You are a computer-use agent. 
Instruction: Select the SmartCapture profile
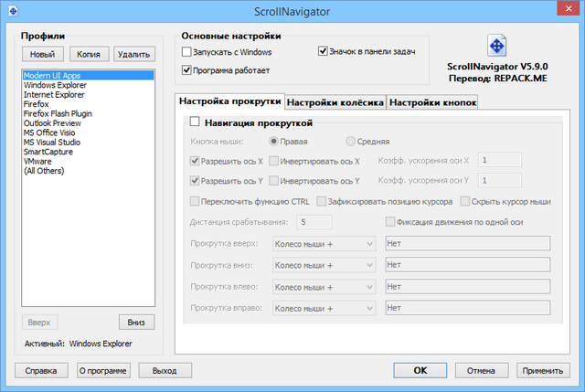88,152
